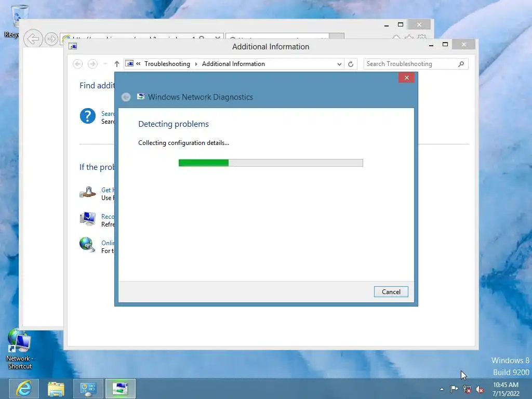Click the Additional Information window title icon
Image resolution: width=532 pixels, height=399 pixels.
tap(73, 46)
